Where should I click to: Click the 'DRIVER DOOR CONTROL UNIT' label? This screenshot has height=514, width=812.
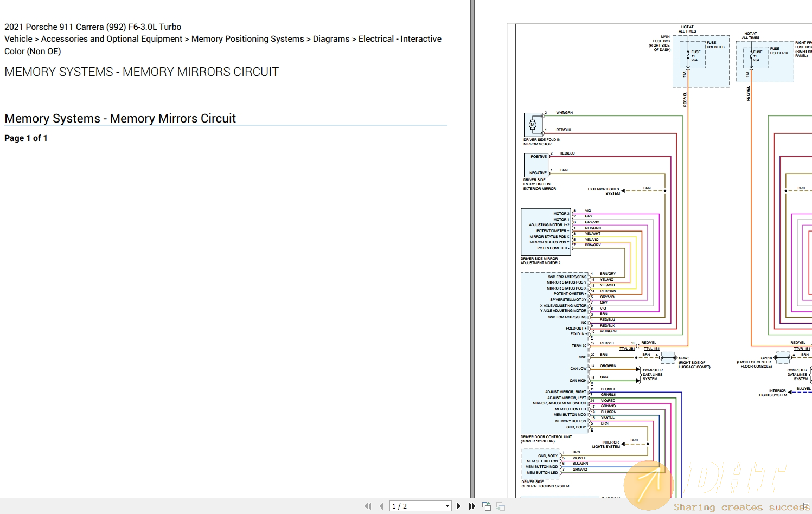point(546,437)
